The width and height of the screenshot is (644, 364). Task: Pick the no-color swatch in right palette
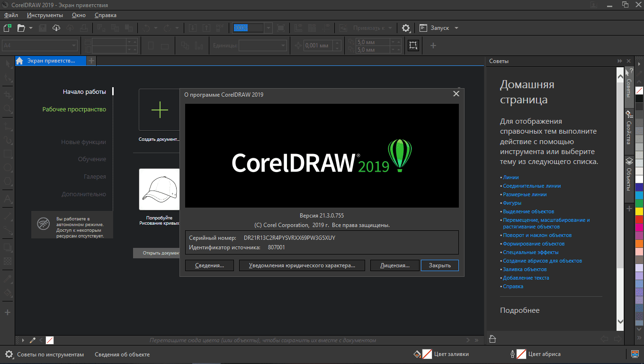(x=639, y=90)
